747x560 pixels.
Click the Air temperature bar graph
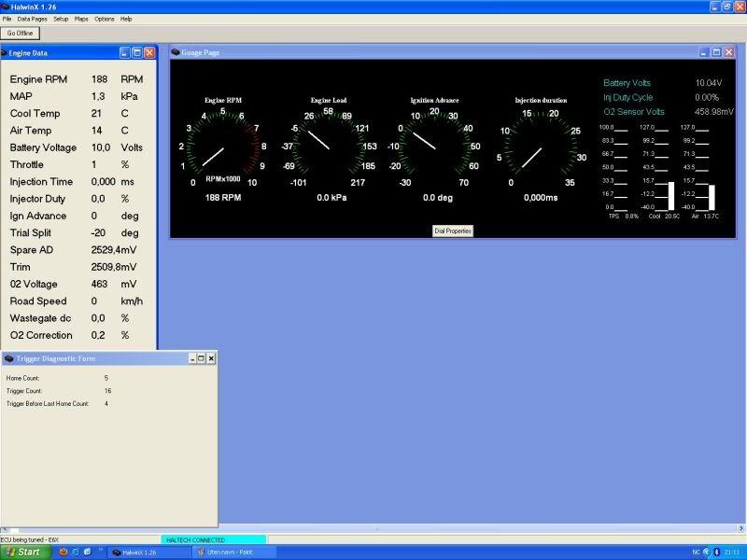[700, 172]
